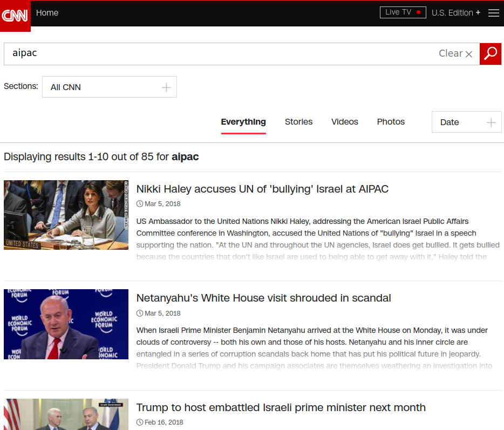Viewport: 504px width, 430px height.
Task: Click the Netanyahu World Economic Forum thumbnail
Action: pos(66,324)
